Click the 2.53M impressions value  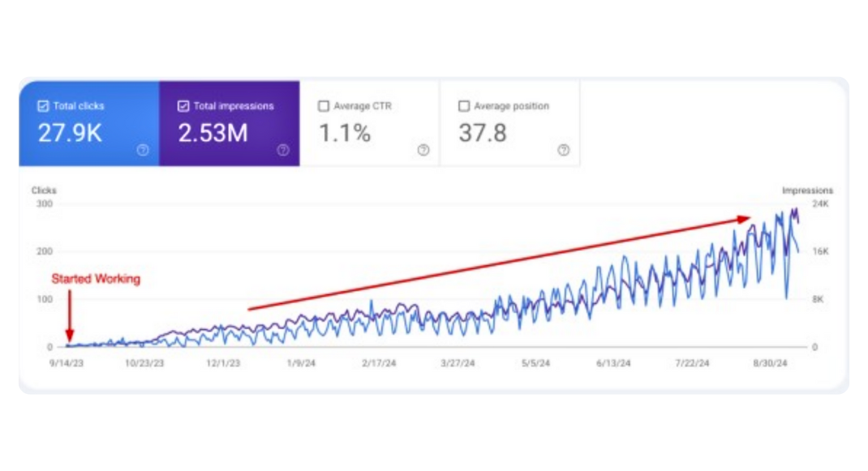(213, 134)
